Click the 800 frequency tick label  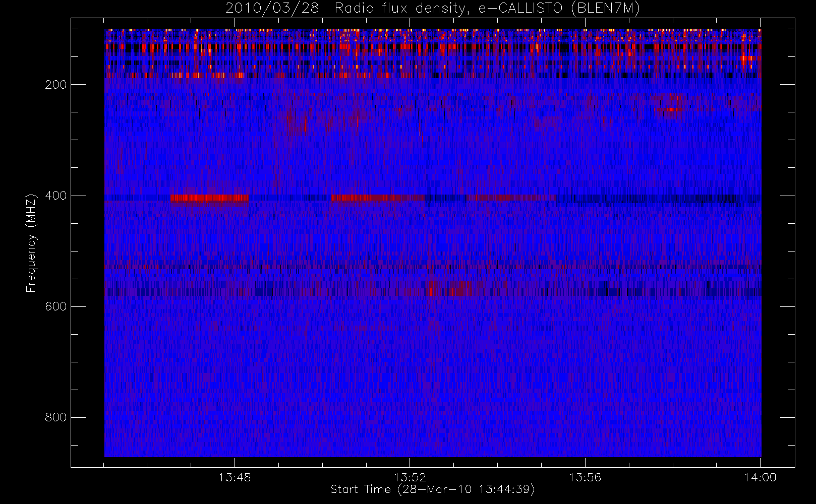pos(55,417)
